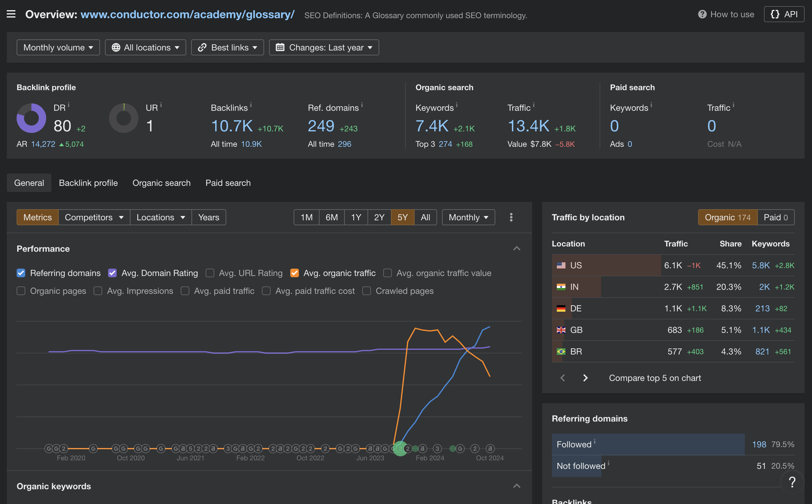
Task: Open the Competitors dropdown
Action: pyautogui.click(x=94, y=217)
